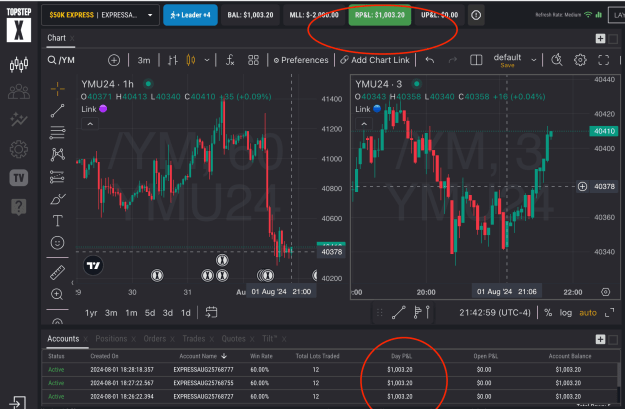
Task: Sort by the Account Name column arrow
Action: [224, 356]
